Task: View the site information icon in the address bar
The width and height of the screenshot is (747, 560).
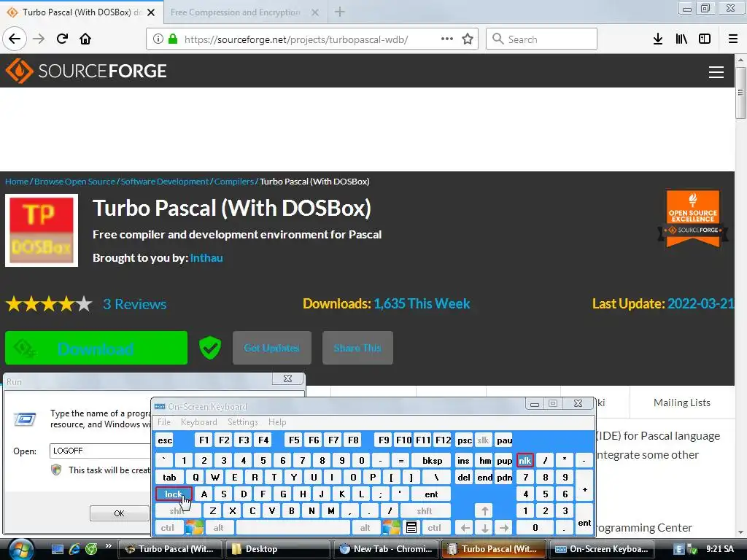Action: [158, 39]
